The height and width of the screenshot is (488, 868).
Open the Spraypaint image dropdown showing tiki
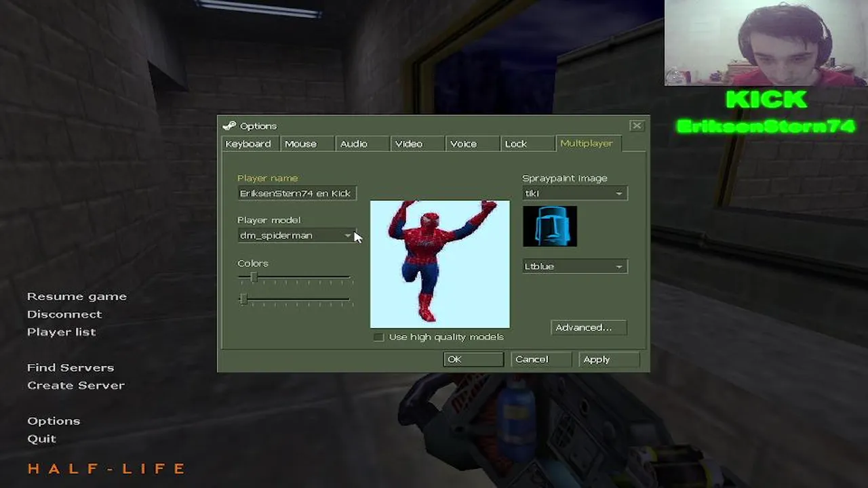tap(575, 193)
